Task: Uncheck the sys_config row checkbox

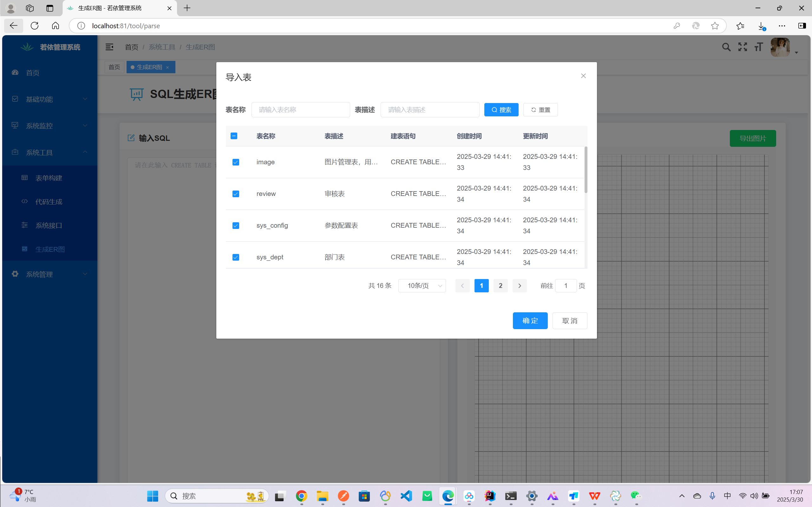Action: [x=236, y=226]
